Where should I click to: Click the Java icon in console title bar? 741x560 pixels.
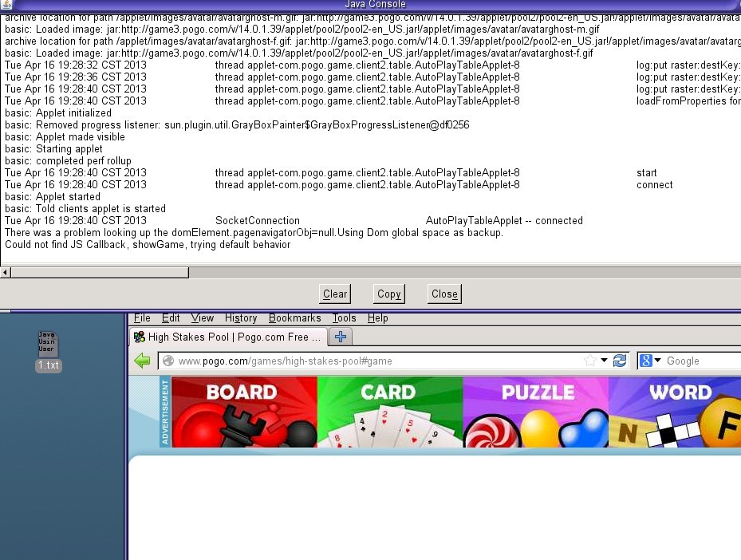tap(7, 6)
